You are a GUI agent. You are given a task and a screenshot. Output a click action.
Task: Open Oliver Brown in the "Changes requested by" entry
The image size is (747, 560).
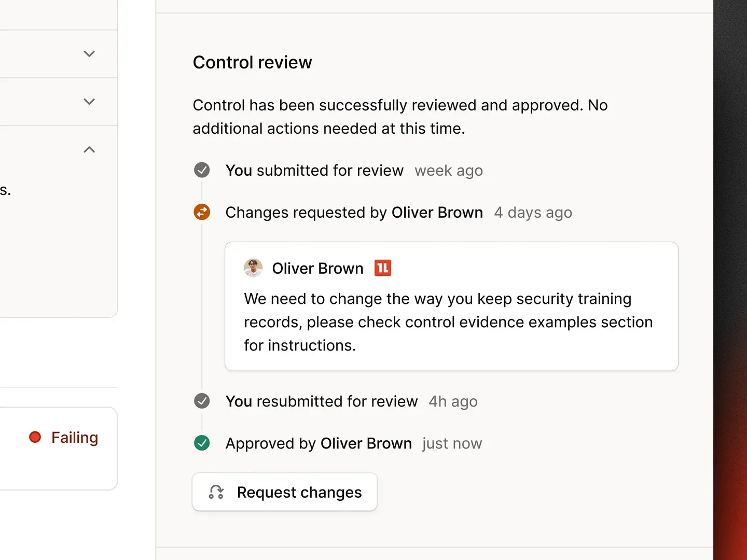tap(437, 213)
